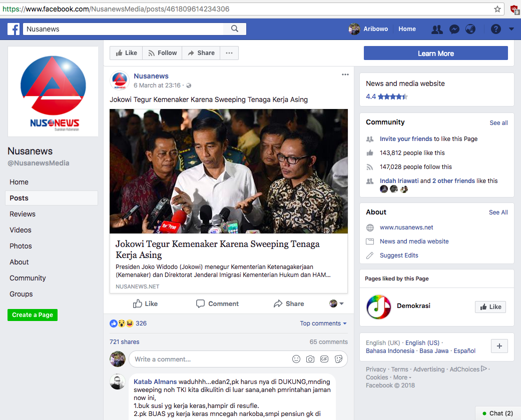This screenshot has height=420, width=521.
Task: Click the Learn More button
Action: pyautogui.click(x=435, y=53)
